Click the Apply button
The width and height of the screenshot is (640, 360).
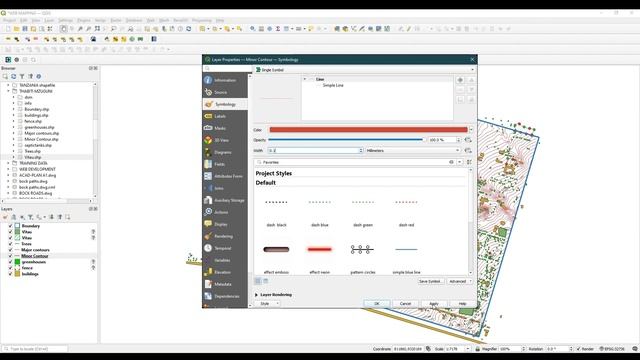point(433,304)
